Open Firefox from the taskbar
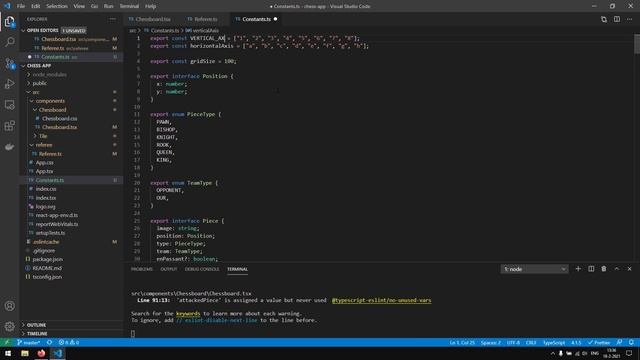Viewport: 640px width, 360px height. point(41,353)
